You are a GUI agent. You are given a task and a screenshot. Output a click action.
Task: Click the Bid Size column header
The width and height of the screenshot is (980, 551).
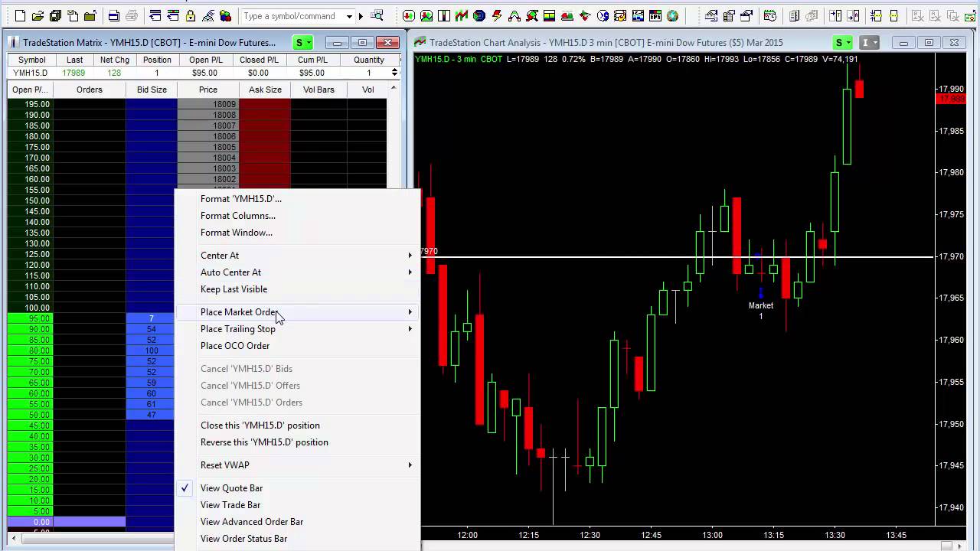tap(152, 90)
